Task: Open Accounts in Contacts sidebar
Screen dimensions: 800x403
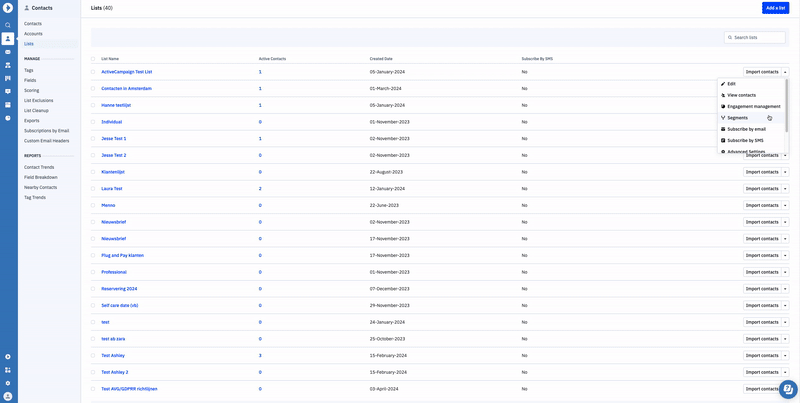Action: coord(33,34)
